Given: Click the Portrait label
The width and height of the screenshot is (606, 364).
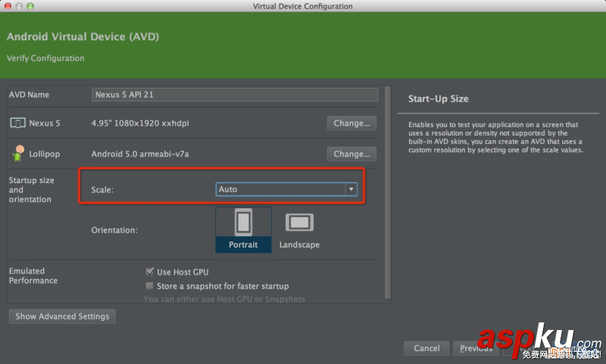Looking at the screenshot, I should pyautogui.click(x=243, y=244).
